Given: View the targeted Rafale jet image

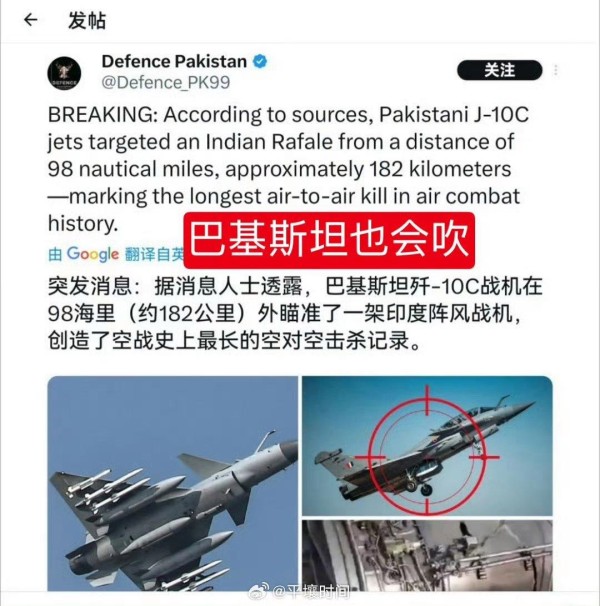Looking at the screenshot, I should coord(427,446).
